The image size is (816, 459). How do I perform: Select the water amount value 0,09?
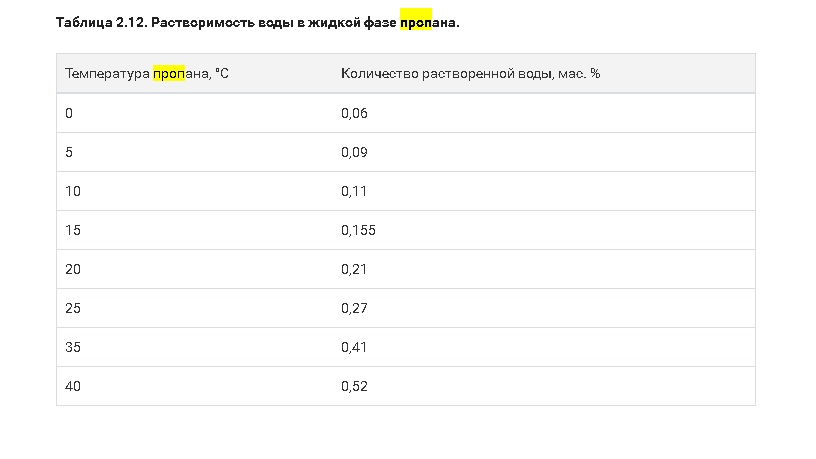pos(355,152)
